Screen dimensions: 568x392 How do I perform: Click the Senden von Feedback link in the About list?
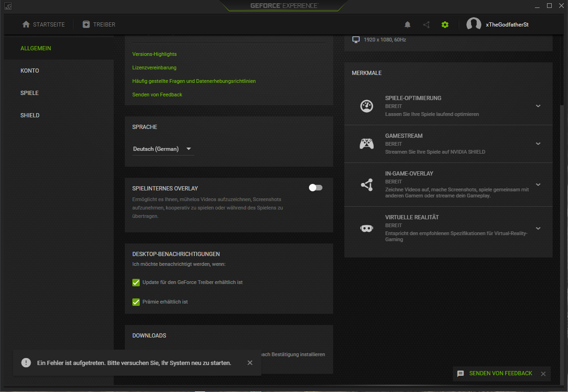[157, 95]
